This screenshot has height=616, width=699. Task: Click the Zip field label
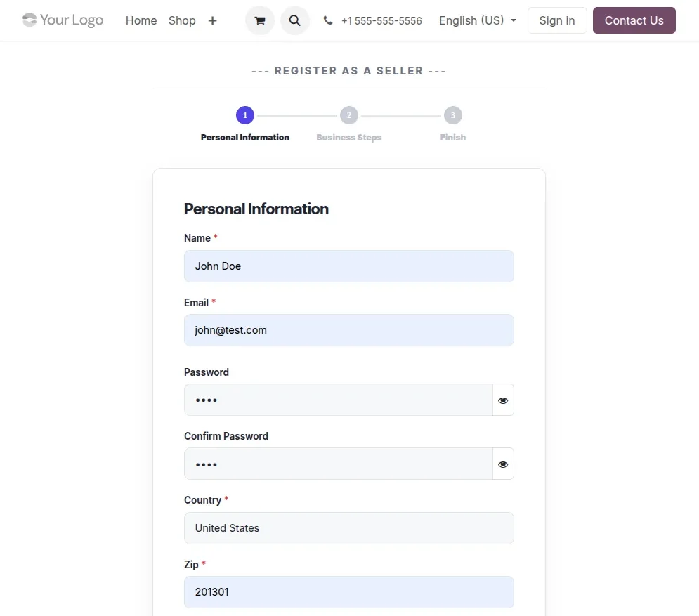(191, 564)
